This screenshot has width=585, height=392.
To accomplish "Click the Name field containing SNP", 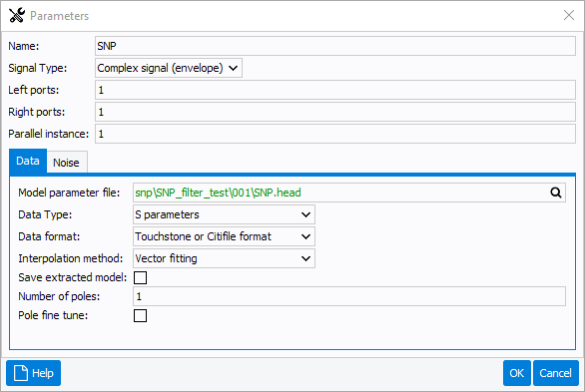I will [335, 46].
